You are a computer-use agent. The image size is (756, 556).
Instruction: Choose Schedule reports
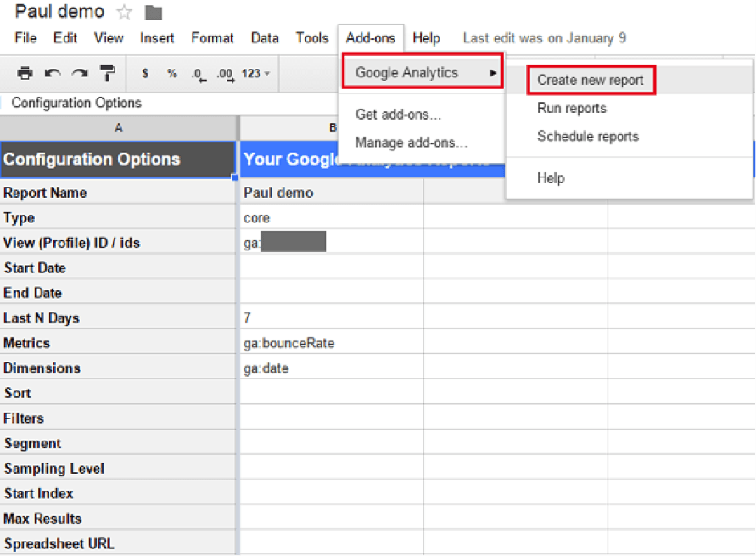click(x=588, y=136)
